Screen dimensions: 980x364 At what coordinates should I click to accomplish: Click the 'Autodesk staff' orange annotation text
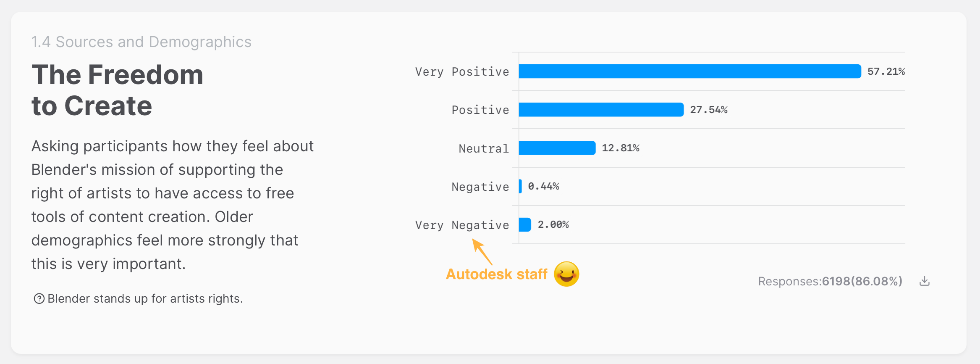(x=496, y=274)
